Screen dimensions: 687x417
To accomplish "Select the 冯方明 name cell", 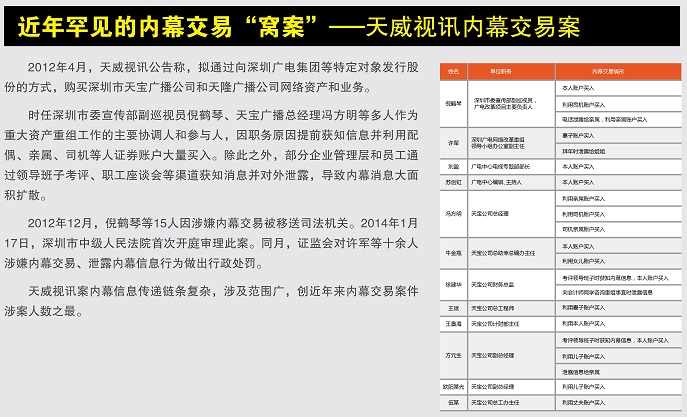I will [453, 213].
